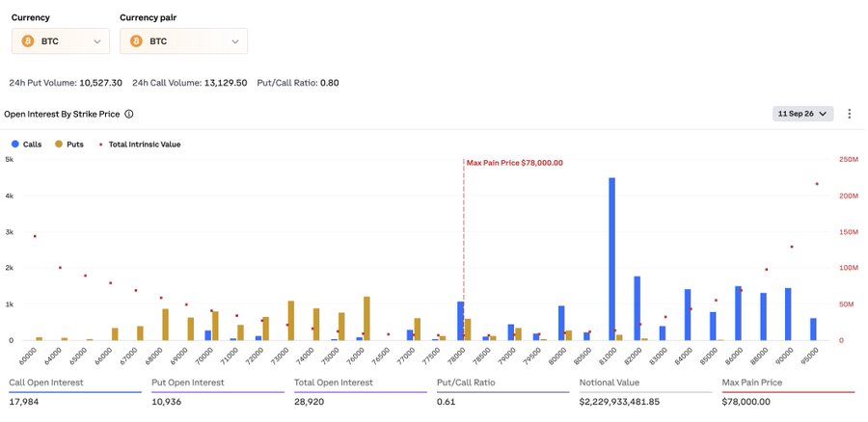Viewport: 868px width, 422px height.
Task: Click the Total Open Interest 28,920 value
Action: [309, 402]
